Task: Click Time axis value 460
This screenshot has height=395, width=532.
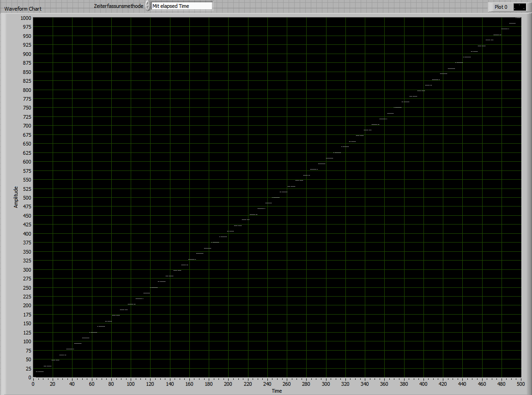Action: [x=482, y=384]
